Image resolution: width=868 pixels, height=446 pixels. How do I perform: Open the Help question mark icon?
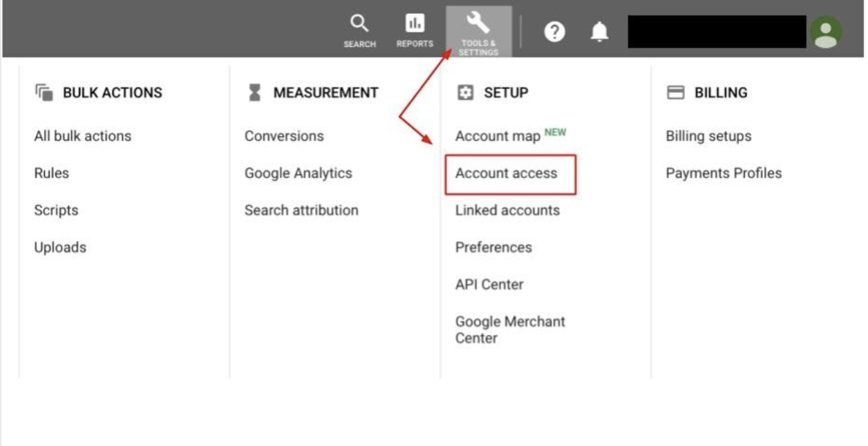[554, 32]
